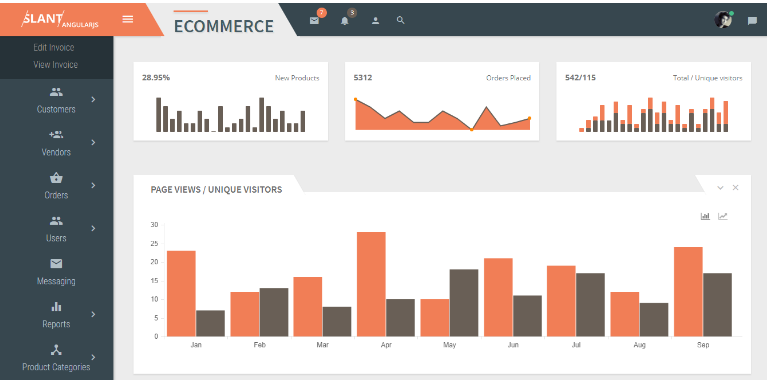Image resolution: width=767 pixels, height=382 pixels.
Task: Click the Customers people icon
Action: click(x=56, y=91)
